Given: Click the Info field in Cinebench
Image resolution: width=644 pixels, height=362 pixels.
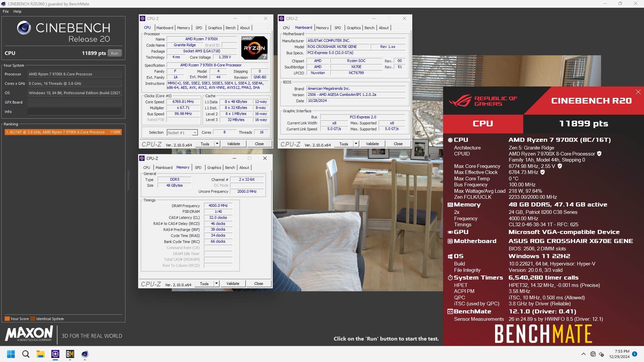Looking at the screenshot, I should point(74,112).
